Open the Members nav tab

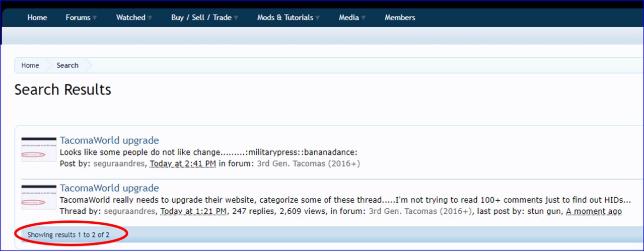(x=400, y=18)
